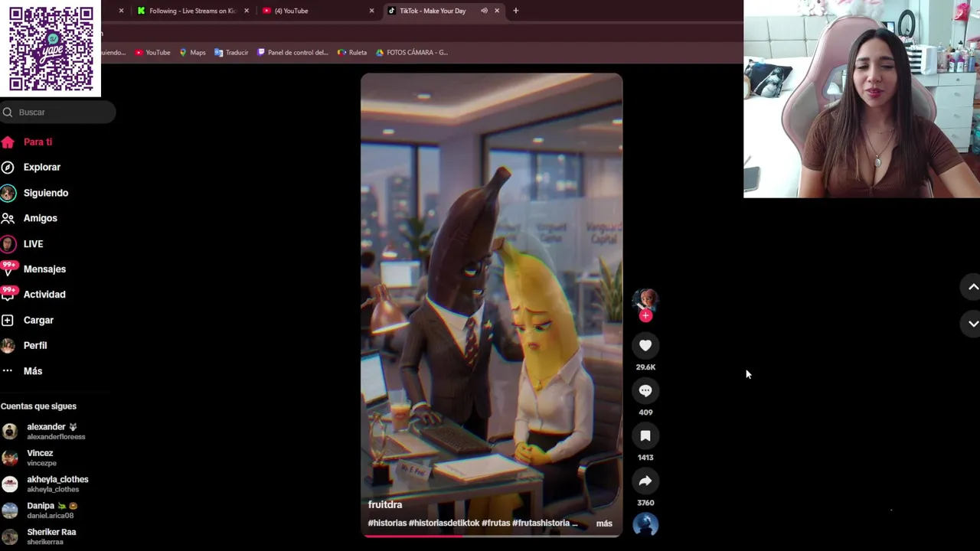Screen dimensions: 980x551
Task: Open LIVE in the sidebar
Action: pos(33,244)
